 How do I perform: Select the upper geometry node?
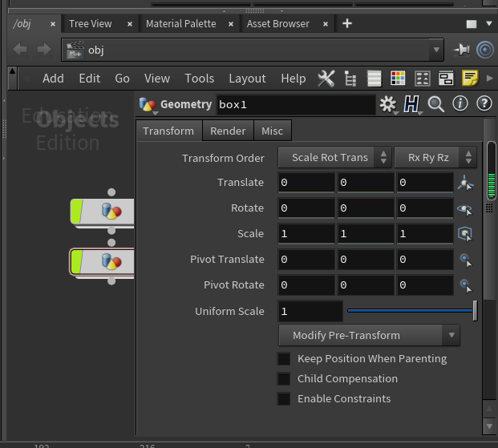click(103, 212)
